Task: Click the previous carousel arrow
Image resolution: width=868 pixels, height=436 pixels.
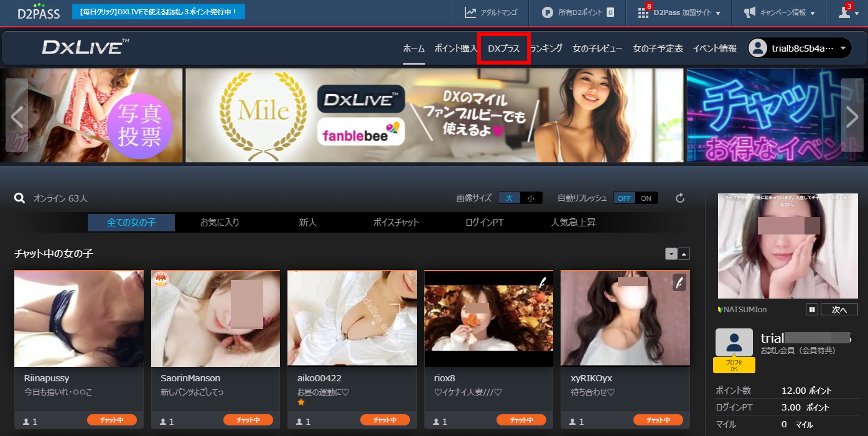Action: point(17,116)
